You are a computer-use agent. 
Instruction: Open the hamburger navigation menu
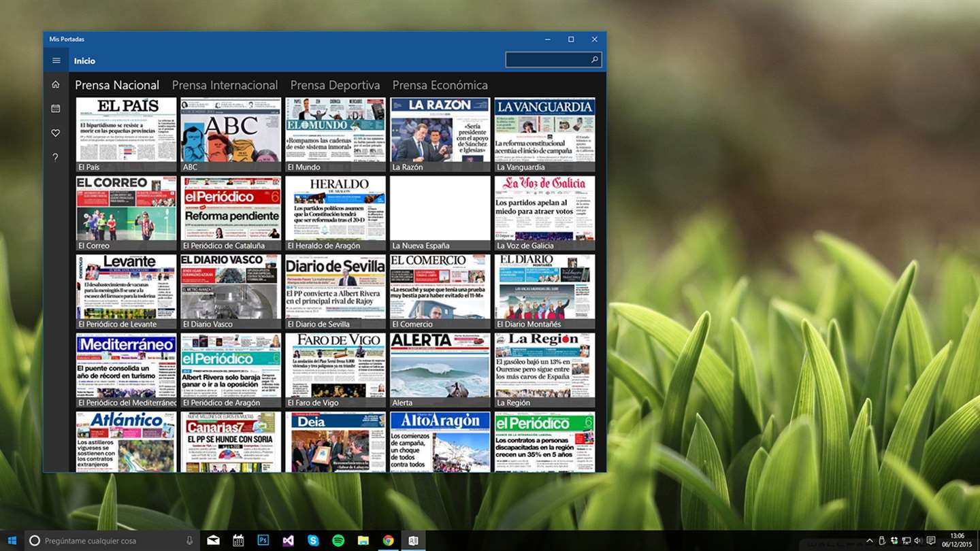[56, 61]
